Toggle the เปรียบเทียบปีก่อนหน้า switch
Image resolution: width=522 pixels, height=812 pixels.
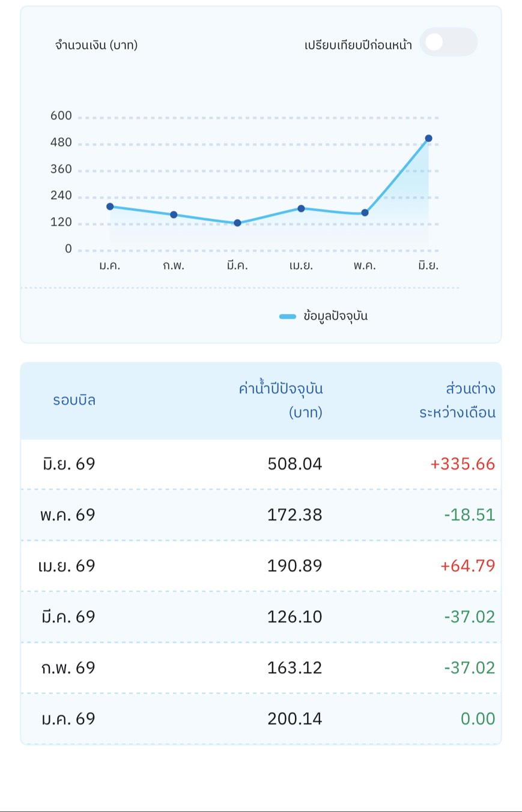click(x=448, y=42)
